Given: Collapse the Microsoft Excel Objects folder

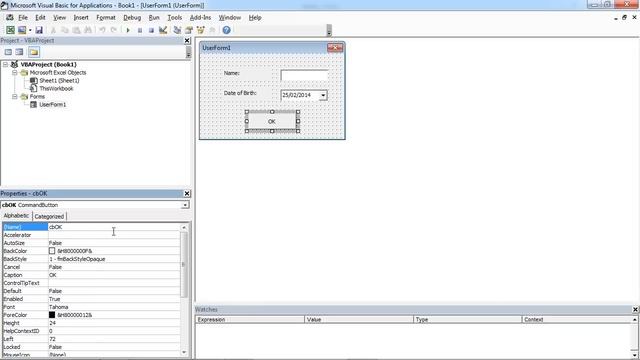Looking at the screenshot, I should pyautogui.click(x=15, y=73).
